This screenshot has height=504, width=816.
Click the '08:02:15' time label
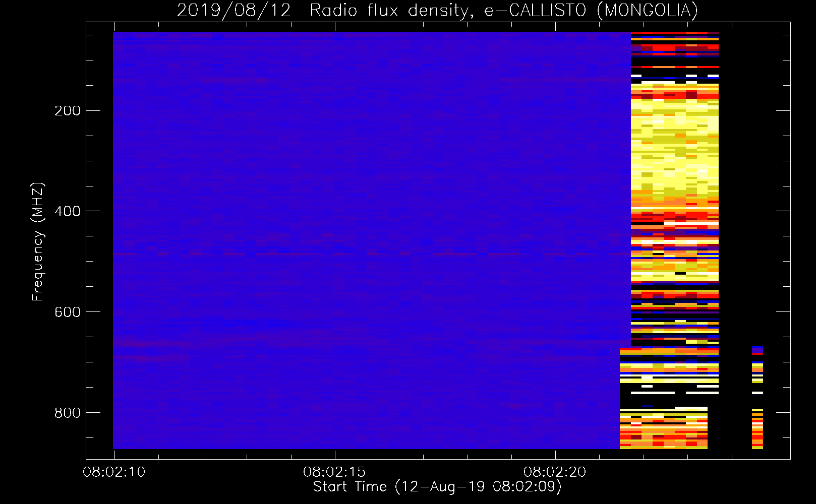[x=334, y=472]
